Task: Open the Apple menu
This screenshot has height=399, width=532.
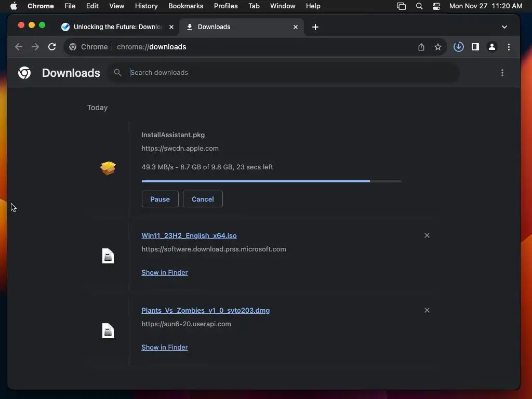Action: pyautogui.click(x=14, y=6)
